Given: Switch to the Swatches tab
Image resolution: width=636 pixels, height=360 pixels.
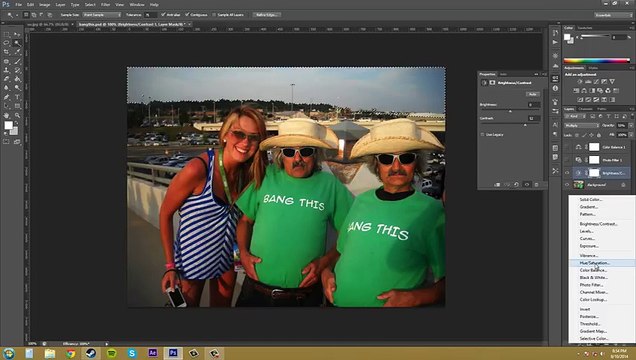Looking at the screenshot, I should click(x=585, y=28).
